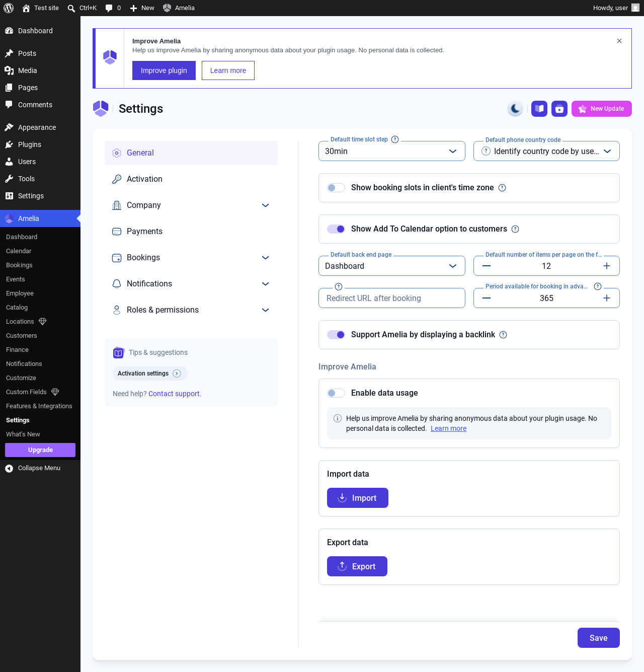644x672 pixels.
Task: Open Activation settings tab
Action: 191,179
